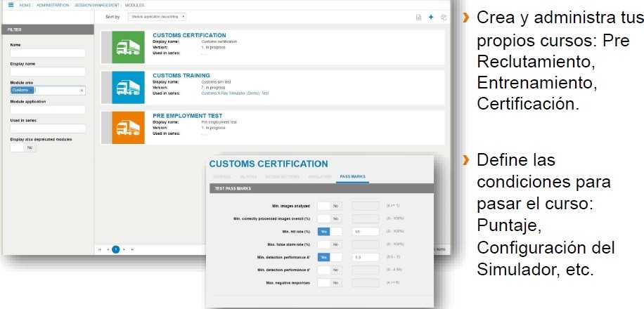644x309 pixels.
Task: Open the CUSTOMS TRAINING module title link
Action: (181, 76)
